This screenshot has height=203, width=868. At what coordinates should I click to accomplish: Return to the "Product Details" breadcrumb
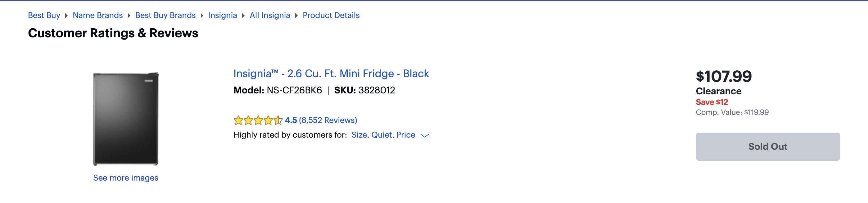331,16
